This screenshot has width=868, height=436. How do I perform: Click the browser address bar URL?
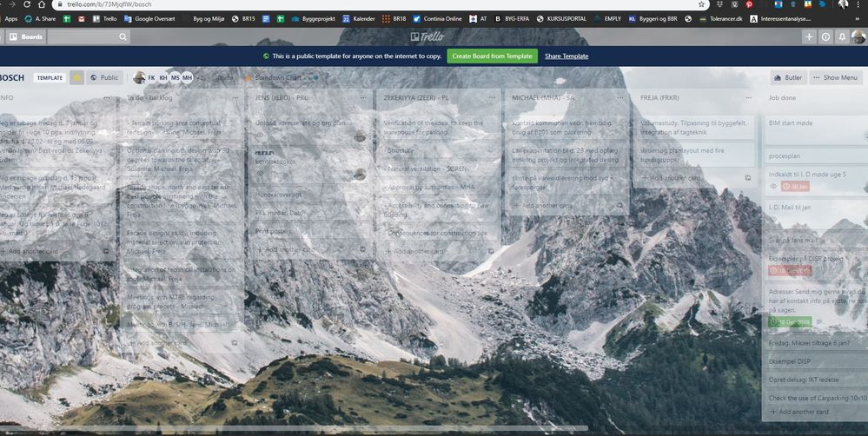tap(109, 4)
